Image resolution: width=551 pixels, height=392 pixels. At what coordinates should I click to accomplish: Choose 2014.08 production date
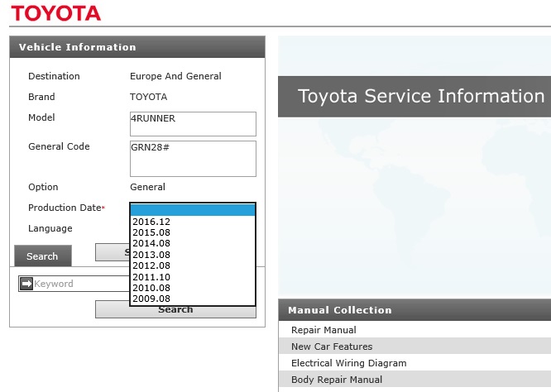pyautogui.click(x=193, y=243)
